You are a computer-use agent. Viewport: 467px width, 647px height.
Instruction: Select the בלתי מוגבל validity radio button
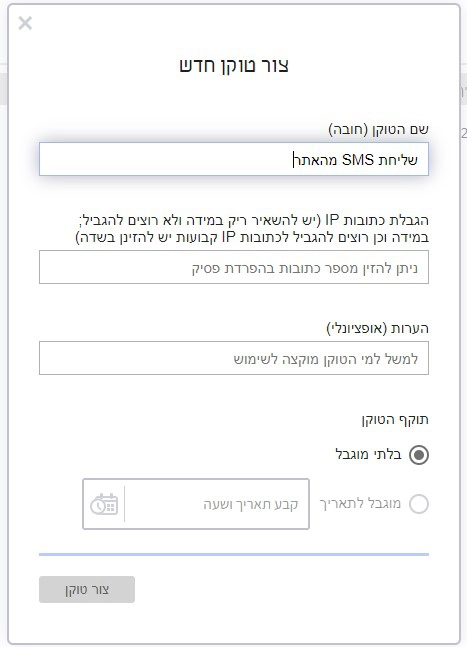(419, 455)
